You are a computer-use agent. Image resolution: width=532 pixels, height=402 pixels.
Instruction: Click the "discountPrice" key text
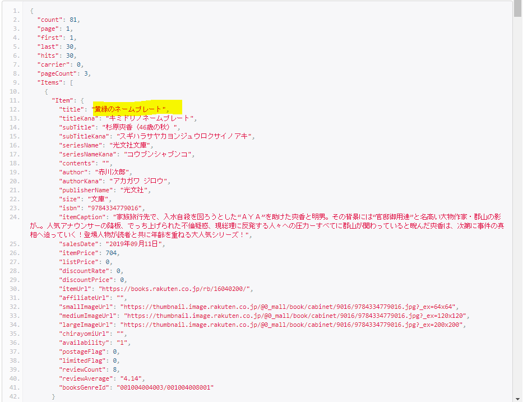[x=86, y=280]
